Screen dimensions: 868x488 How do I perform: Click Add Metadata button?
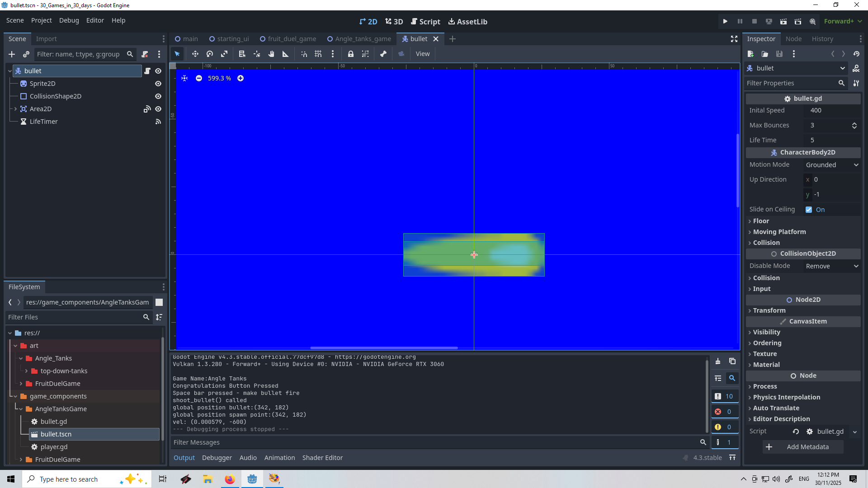coord(803,447)
